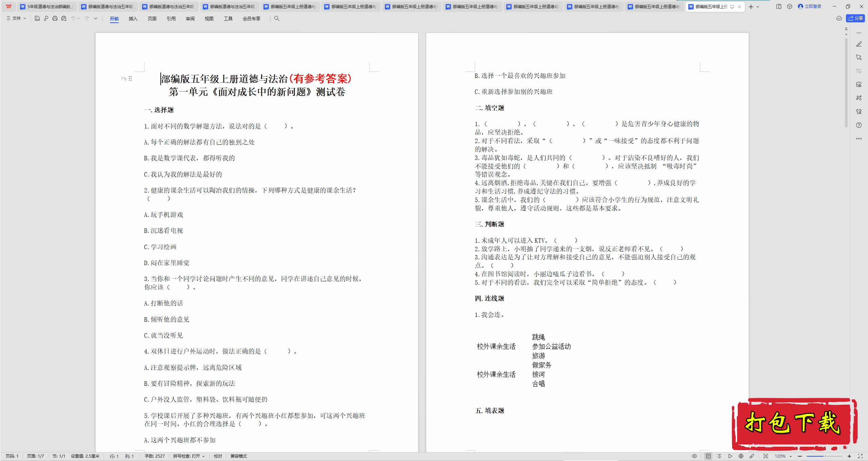Click the tools wrench icon in sidebar
The image size is (868, 461).
tap(859, 98)
